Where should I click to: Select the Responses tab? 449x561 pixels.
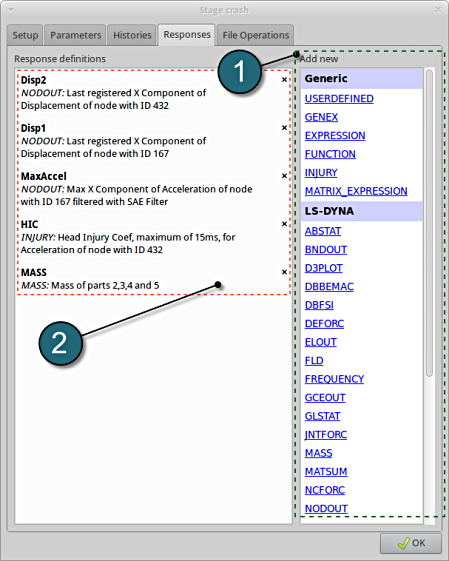(x=187, y=34)
